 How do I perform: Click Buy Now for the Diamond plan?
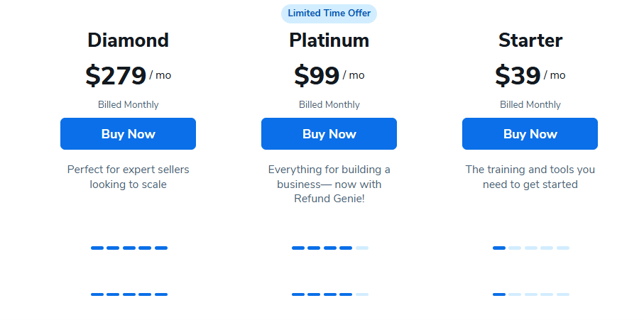128,134
